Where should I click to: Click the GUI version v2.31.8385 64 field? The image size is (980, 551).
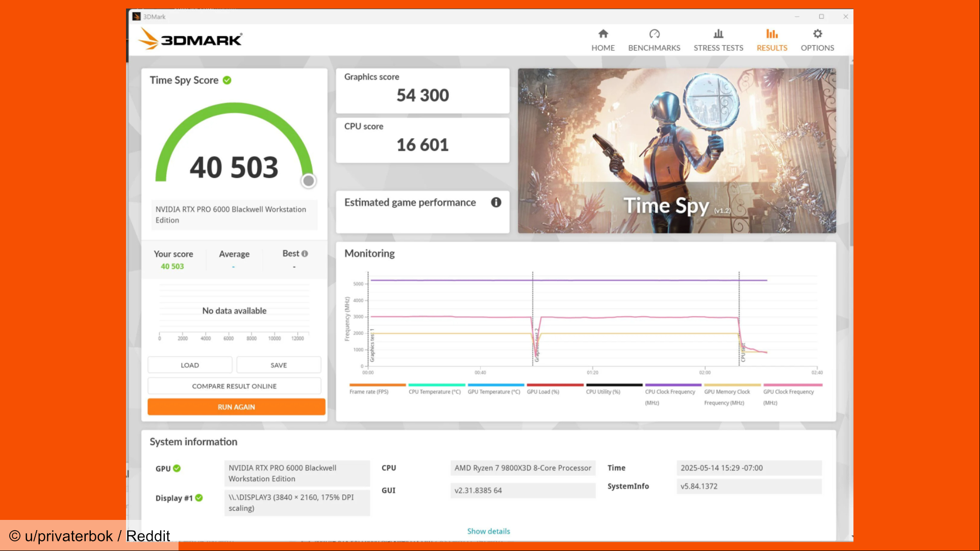coord(523,490)
